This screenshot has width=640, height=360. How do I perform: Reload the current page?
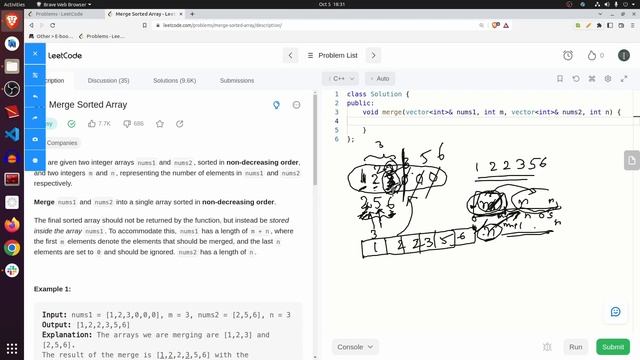53,25
